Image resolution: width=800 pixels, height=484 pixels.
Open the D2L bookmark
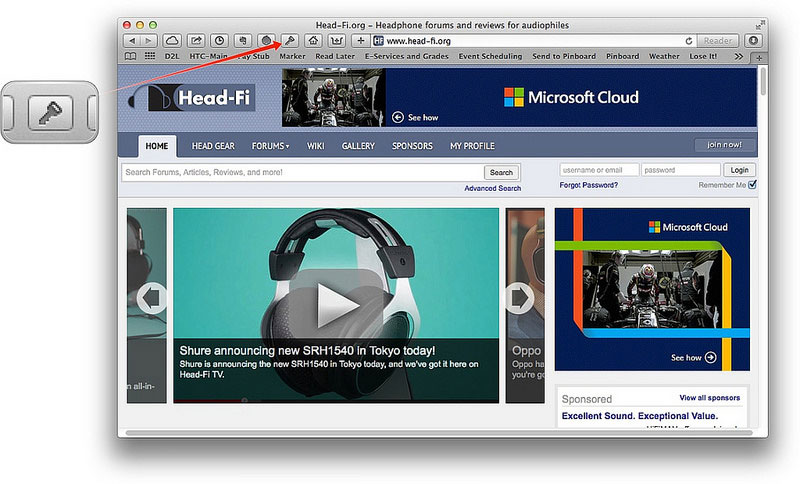(172, 56)
